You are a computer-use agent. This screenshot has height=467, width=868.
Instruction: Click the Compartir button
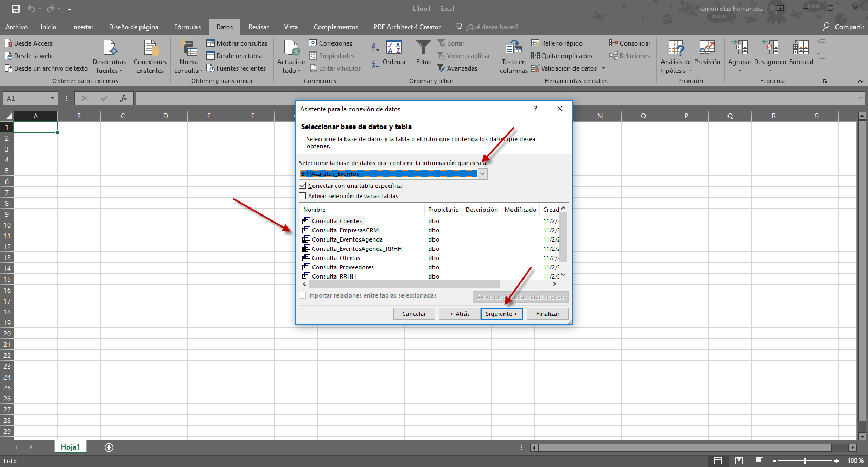844,27
